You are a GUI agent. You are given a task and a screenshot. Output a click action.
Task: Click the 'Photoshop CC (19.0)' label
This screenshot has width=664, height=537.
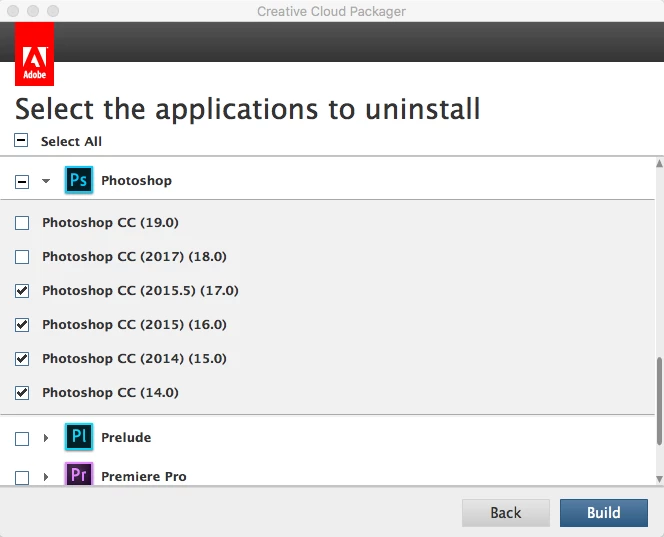click(x=111, y=222)
